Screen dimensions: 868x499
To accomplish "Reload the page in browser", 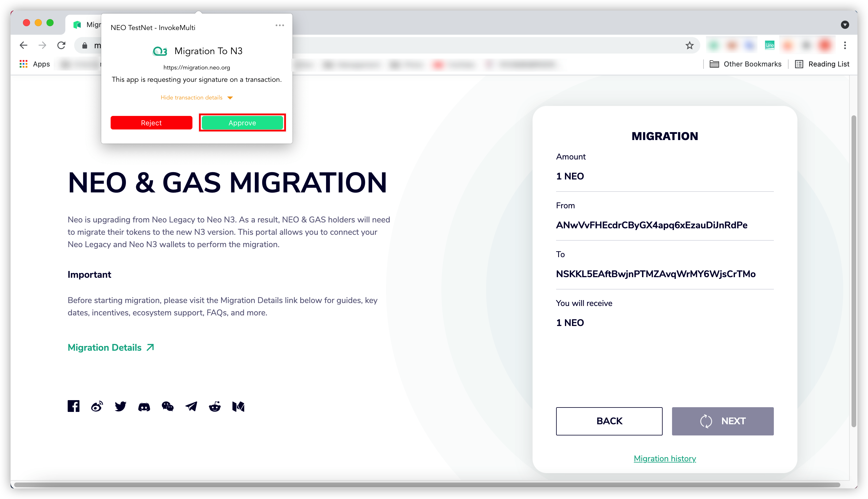I will [61, 45].
